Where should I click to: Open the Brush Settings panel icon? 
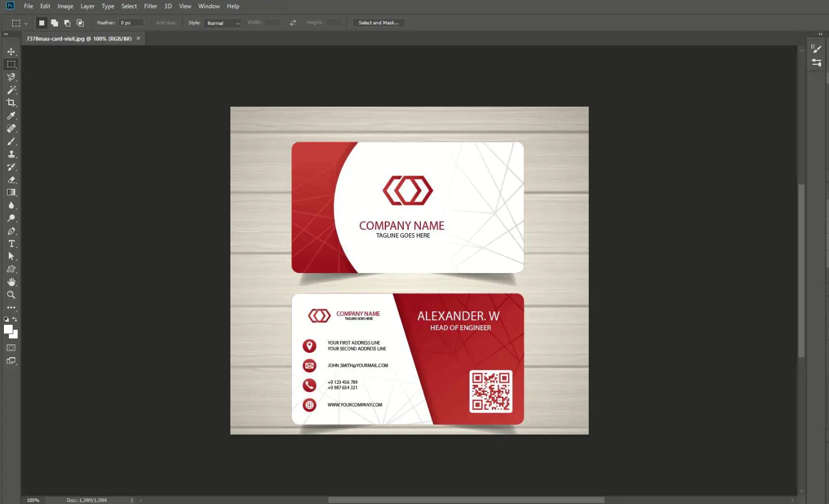[816, 49]
